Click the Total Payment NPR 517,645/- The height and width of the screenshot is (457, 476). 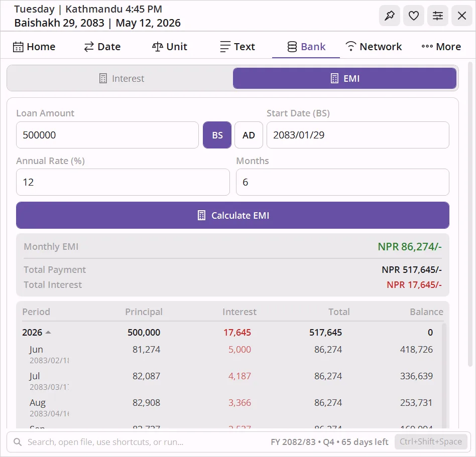click(x=412, y=269)
